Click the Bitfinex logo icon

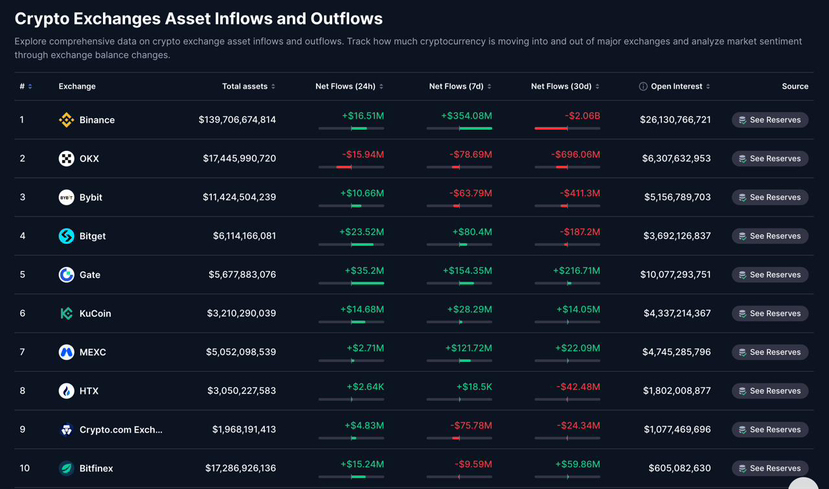pyautogui.click(x=66, y=468)
